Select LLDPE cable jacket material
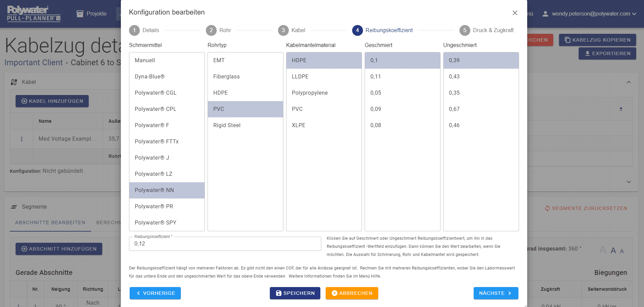The width and height of the screenshot is (644, 307). [x=324, y=77]
